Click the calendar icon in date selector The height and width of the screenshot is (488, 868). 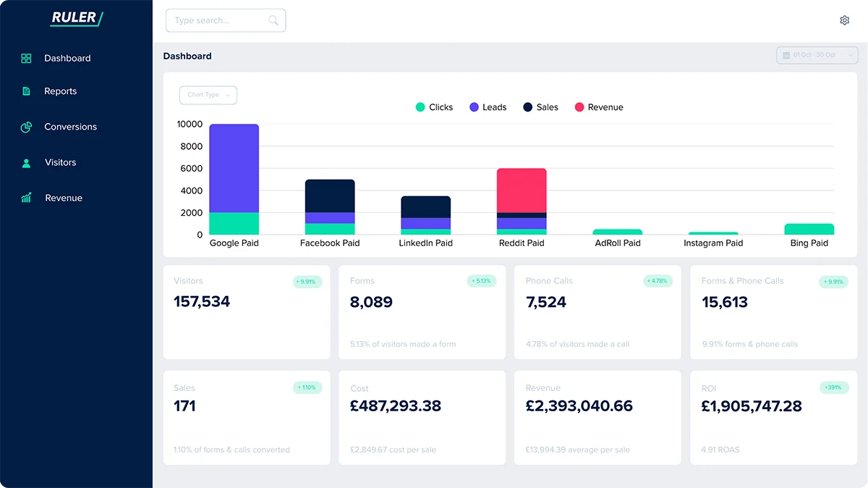tap(786, 55)
